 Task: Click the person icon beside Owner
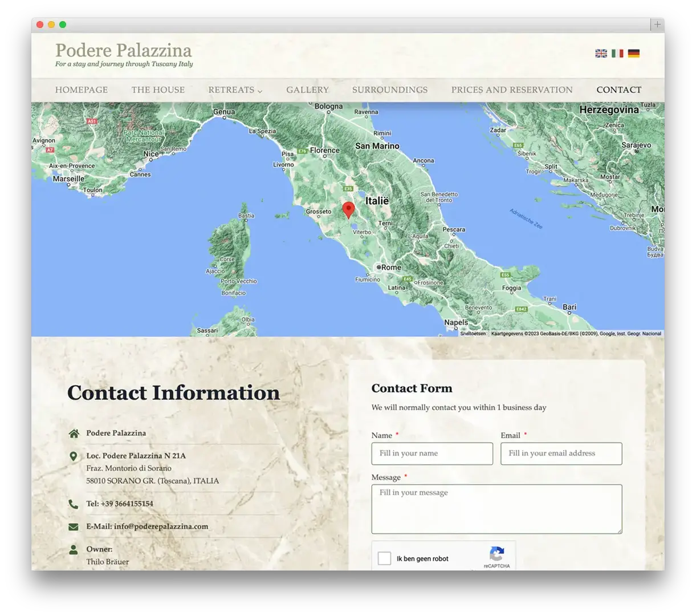(x=73, y=550)
